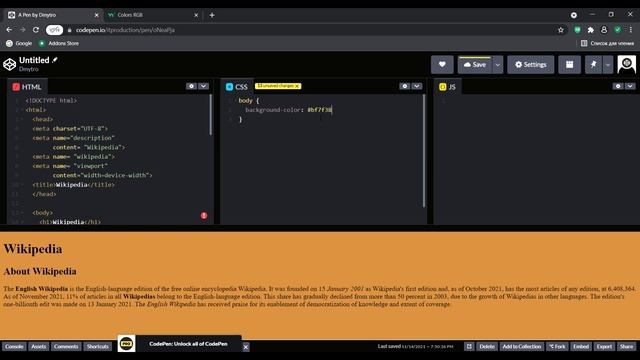Fork this pen
Viewport: 640px width, 360px height.
pyautogui.click(x=557, y=346)
